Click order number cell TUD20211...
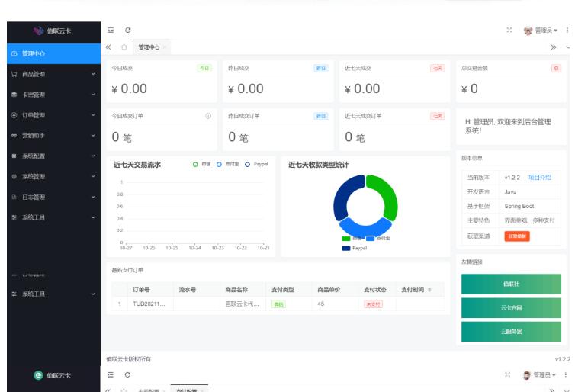The image size is (575, 392). [149, 304]
